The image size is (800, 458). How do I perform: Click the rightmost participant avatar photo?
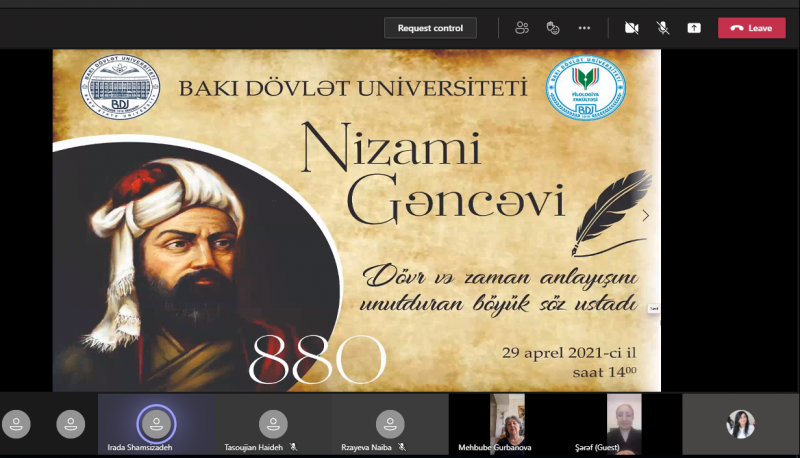click(x=740, y=424)
